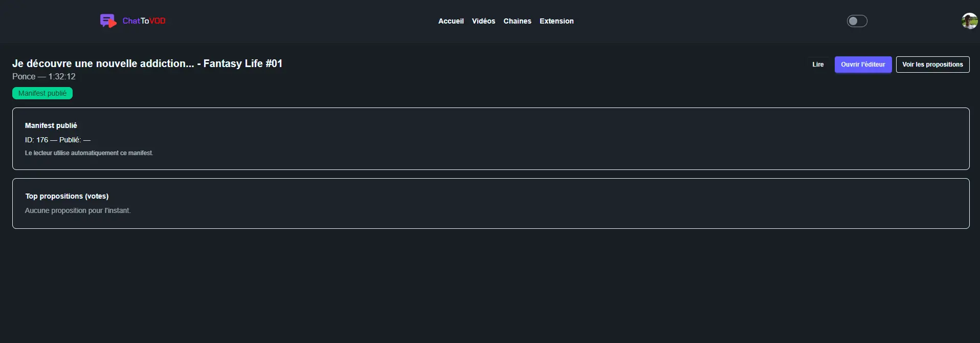Viewport: 980px width, 343px height.
Task: Enable dark mode using the top-right switch
Action: coord(856,21)
